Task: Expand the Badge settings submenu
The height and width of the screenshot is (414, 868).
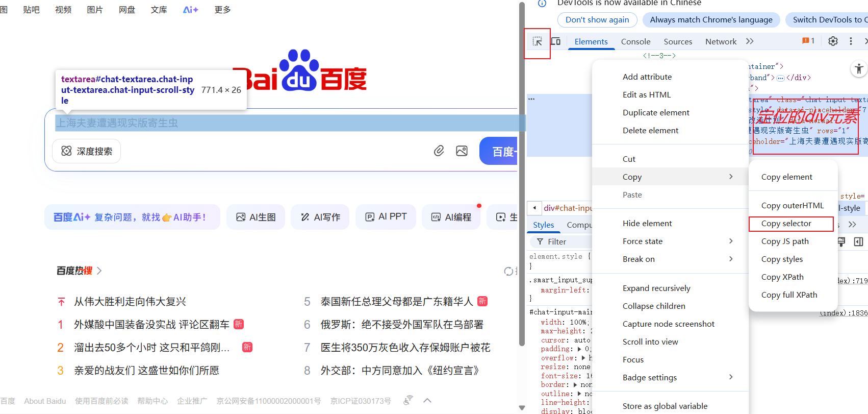Action: [x=670, y=378]
